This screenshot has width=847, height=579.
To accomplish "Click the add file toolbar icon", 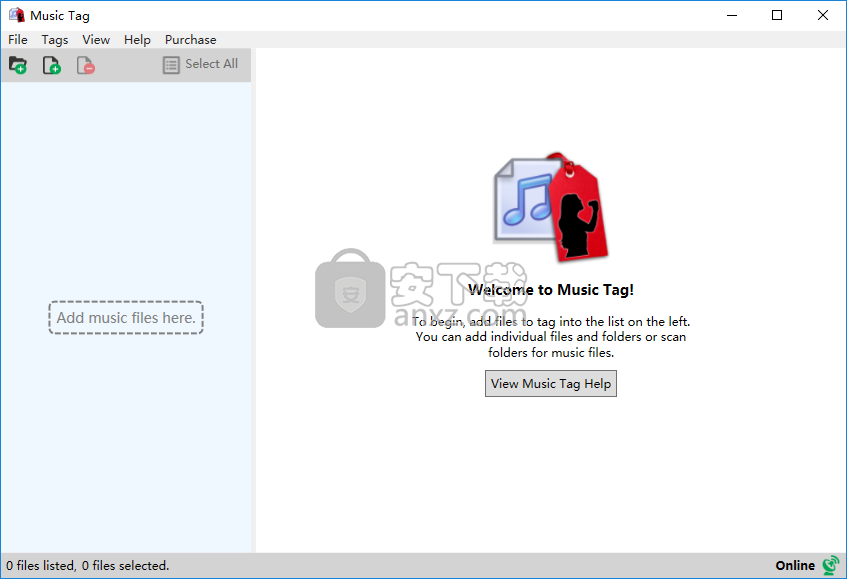I will (x=52, y=65).
